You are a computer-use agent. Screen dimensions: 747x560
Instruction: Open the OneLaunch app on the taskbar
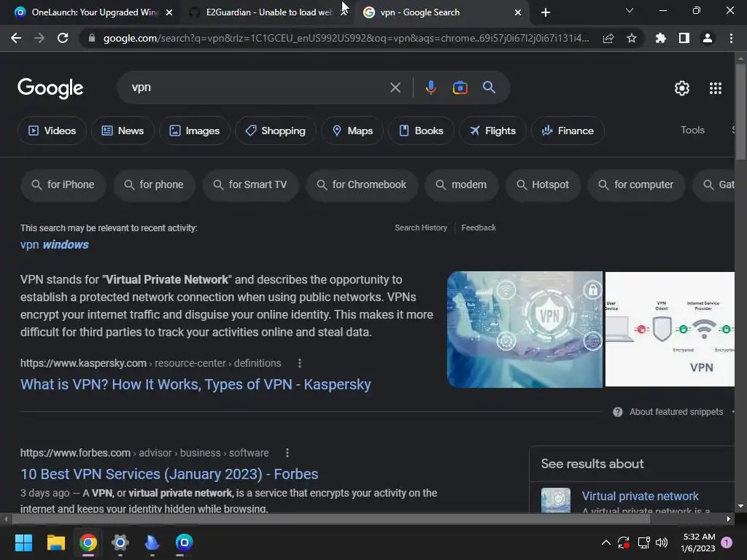(185, 542)
